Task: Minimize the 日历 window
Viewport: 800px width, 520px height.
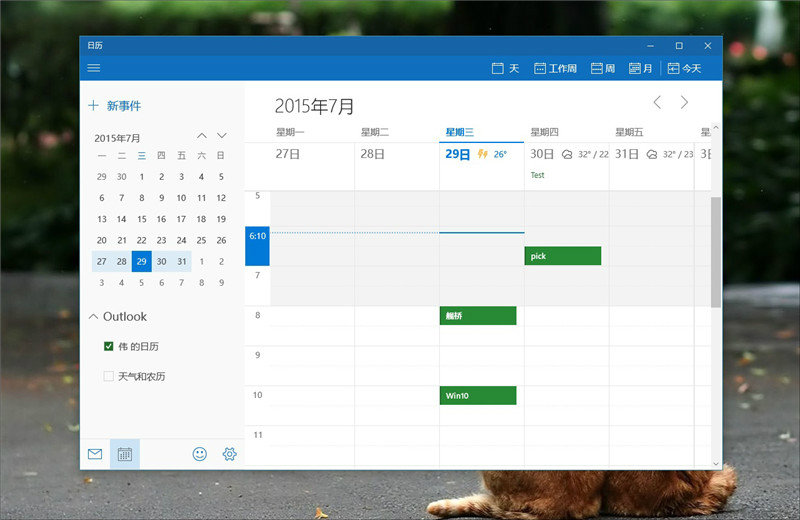Action: click(x=651, y=45)
